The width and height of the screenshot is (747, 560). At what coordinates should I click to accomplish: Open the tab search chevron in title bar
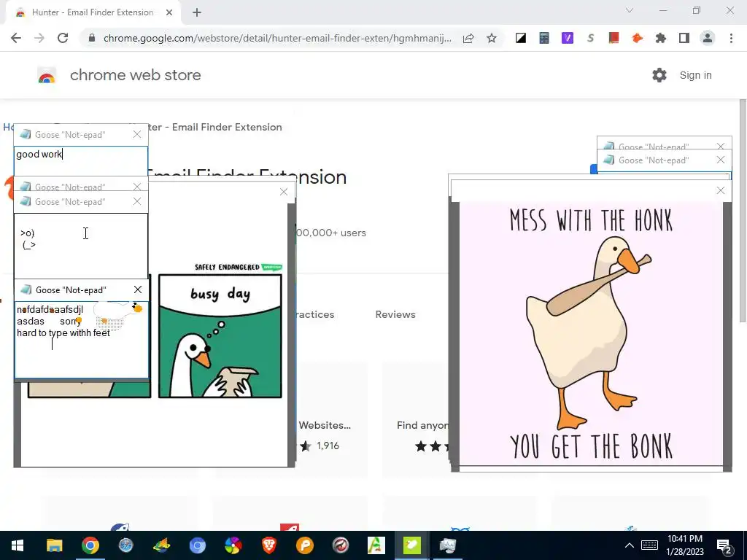point(630,10)
